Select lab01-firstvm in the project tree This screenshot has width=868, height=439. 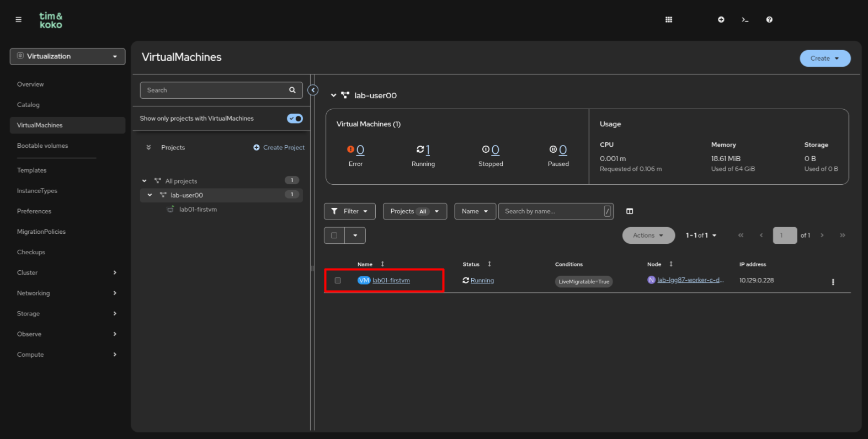198,210
